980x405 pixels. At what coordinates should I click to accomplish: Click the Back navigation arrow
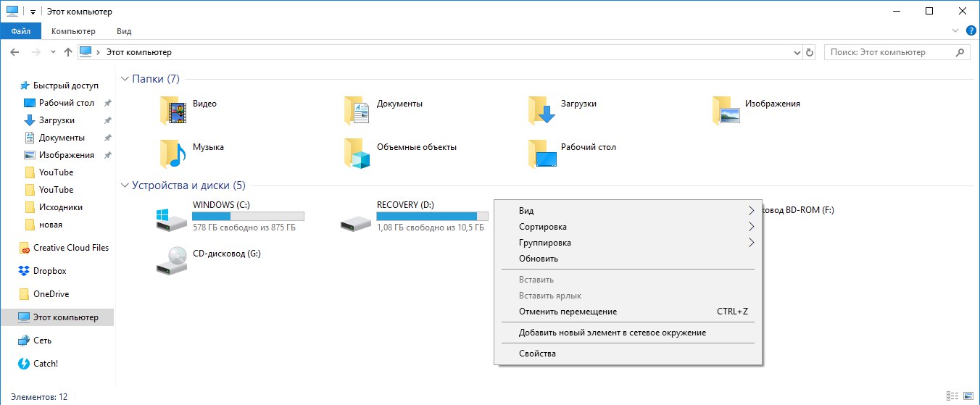click(14, 52)
